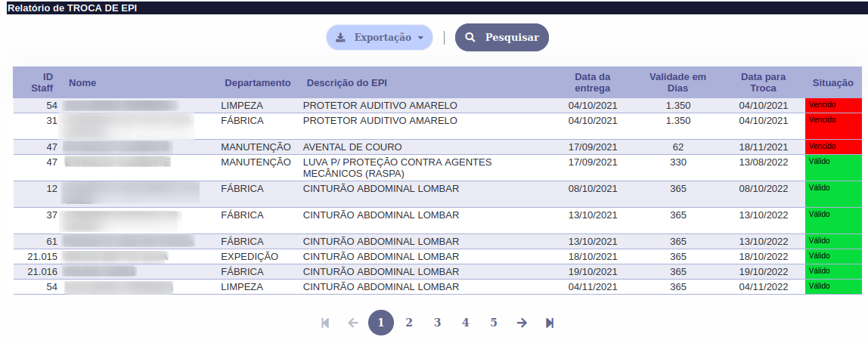
Task: Click the download icon on Exportação
Action: [340, 38]
